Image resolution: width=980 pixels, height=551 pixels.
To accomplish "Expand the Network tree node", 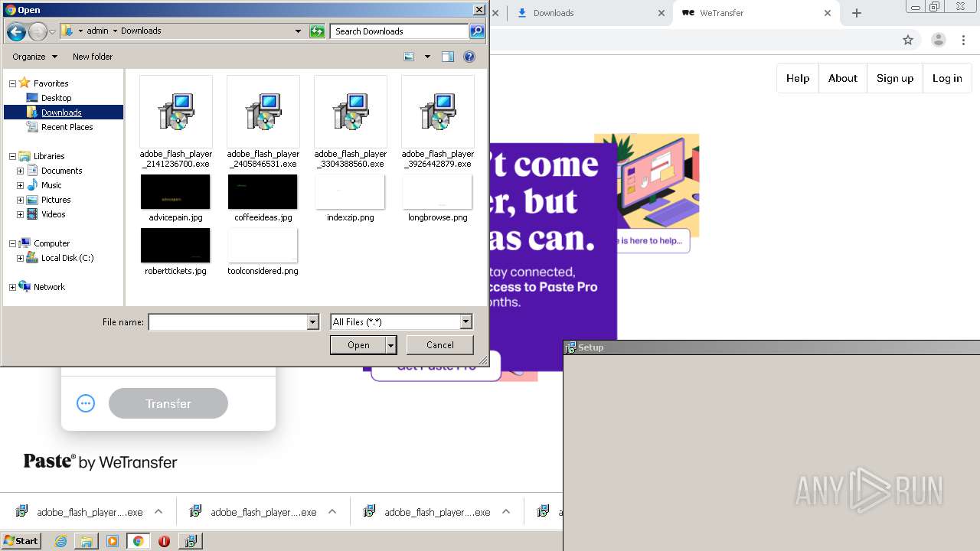I will [x=12, y=287].
